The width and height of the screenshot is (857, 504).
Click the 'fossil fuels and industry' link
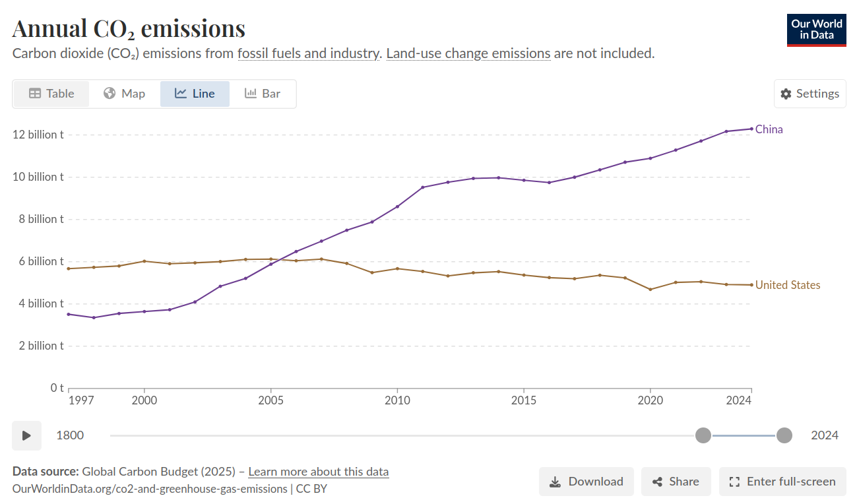click(309, 53)
